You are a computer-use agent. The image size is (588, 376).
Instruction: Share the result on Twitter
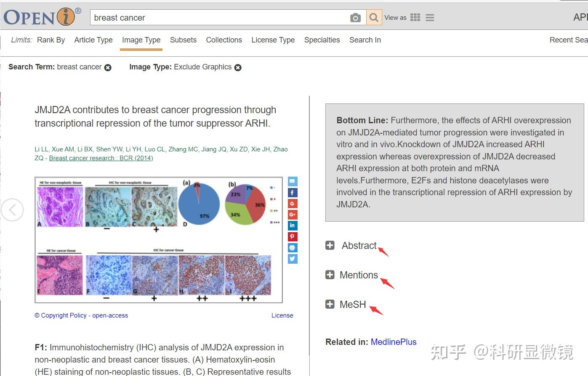click(x=292, y=259)
